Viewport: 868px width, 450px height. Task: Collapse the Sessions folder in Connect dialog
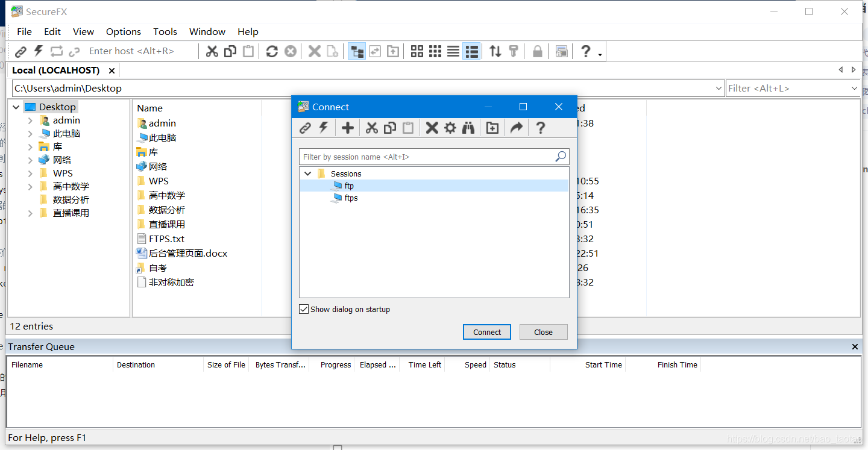pyautogui.click(x=308, y=173)
